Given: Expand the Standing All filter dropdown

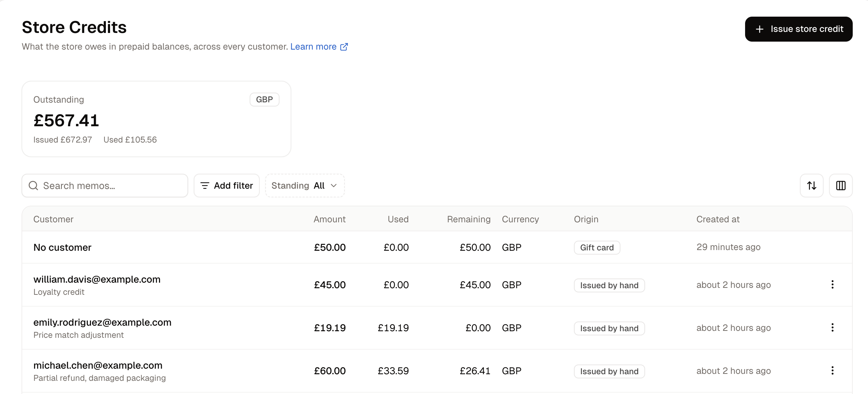Looking at the screenshot, I should (x=305, y=186).
